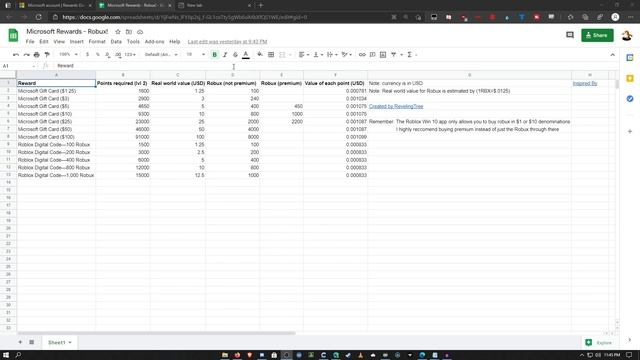Open the All Sheets list icon
Screen dimensions: 640x360
click(31, 342)
